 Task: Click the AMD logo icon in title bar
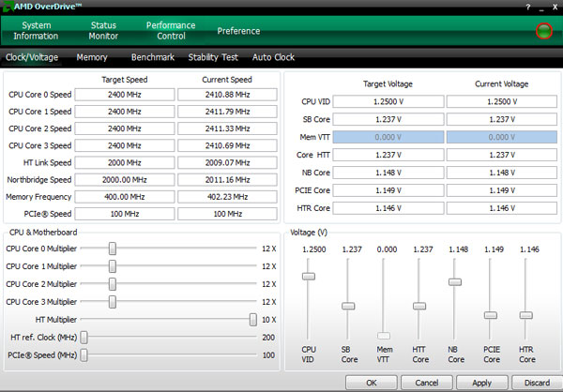(x=8, y=7)
